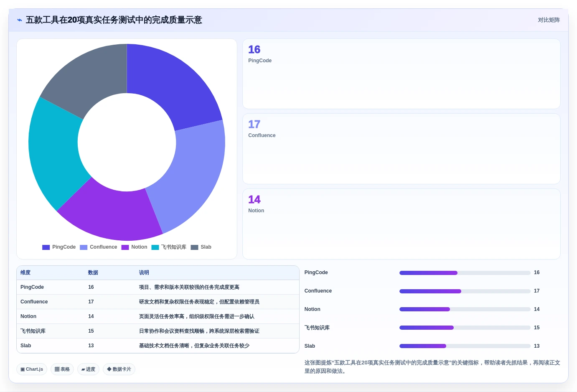Viewport: 577px width, 392px height.
Task: Click the 数据卡片 tag chip
Action: point(119,369)
